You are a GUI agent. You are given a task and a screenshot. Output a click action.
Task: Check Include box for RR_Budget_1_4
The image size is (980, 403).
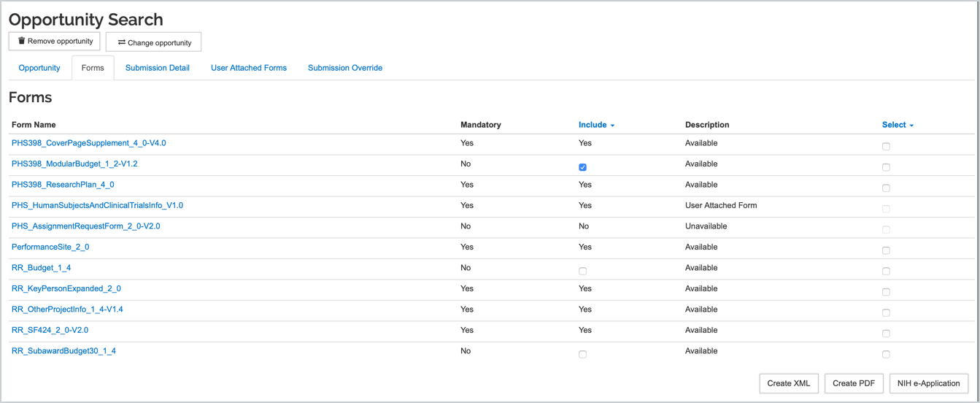[x=582, y=271]
